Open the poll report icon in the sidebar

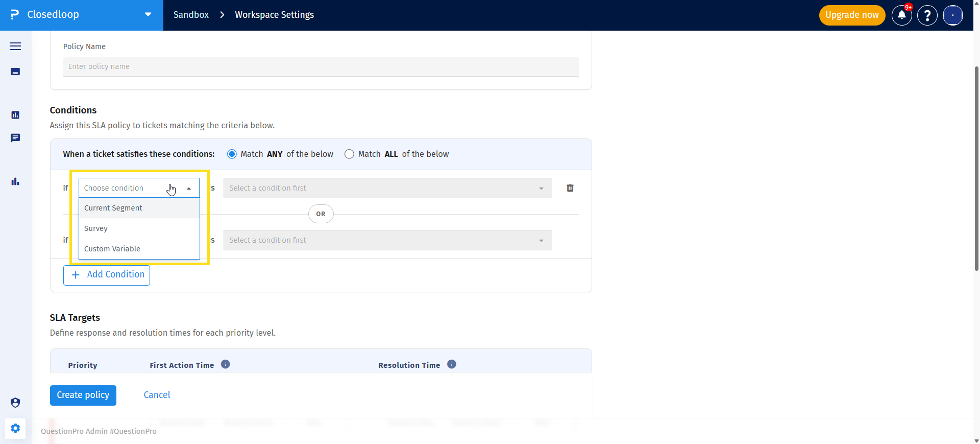point(15,115)
